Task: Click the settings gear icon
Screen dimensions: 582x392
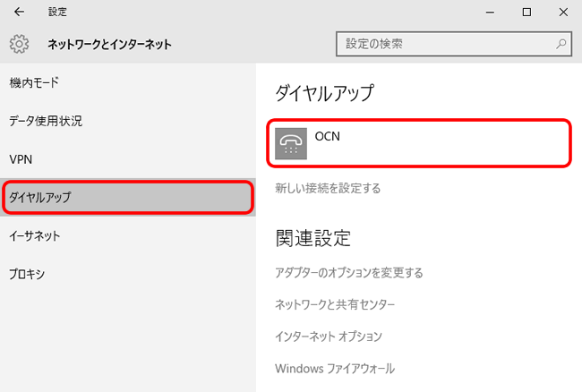Action: click(x=20, y=44)
